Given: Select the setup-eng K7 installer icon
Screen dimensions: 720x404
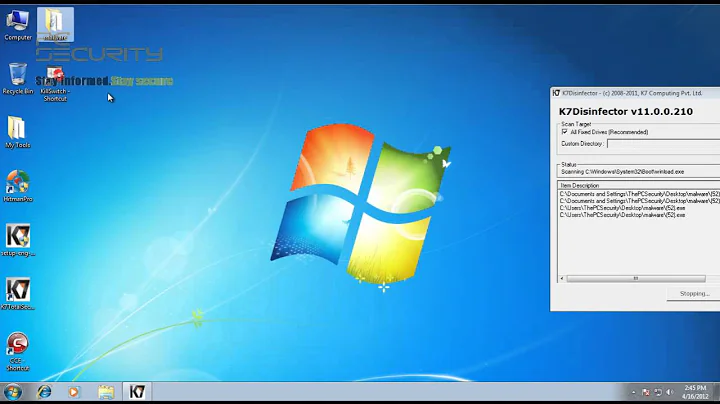Looking at the screenshot, I should click(18, 240).
